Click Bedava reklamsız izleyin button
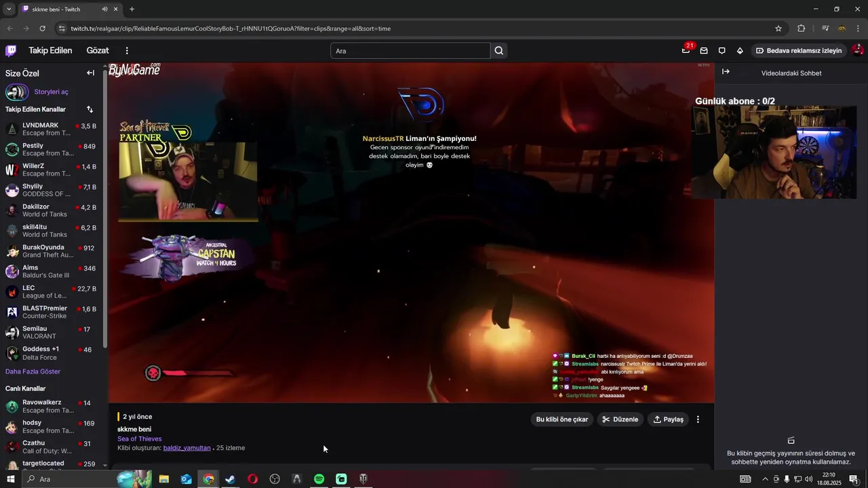Image resolution: width=868 pixels, height=488 pixels. 799,51
